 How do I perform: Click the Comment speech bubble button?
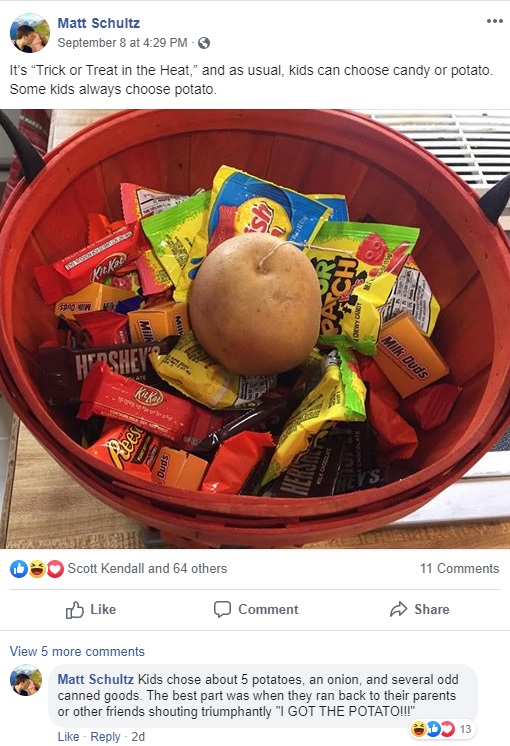click(x=256, y=609)
